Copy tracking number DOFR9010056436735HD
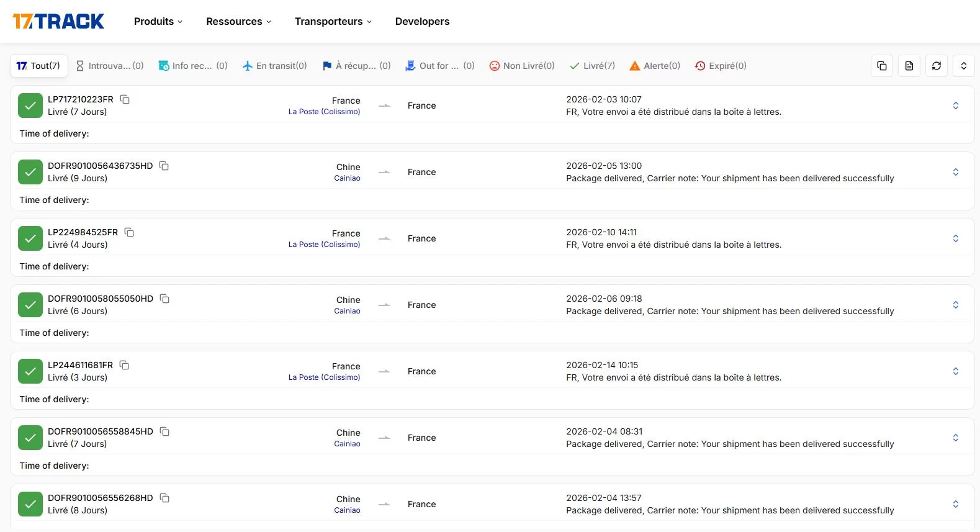Screen dimensions: 980x532 click(164, 166)
